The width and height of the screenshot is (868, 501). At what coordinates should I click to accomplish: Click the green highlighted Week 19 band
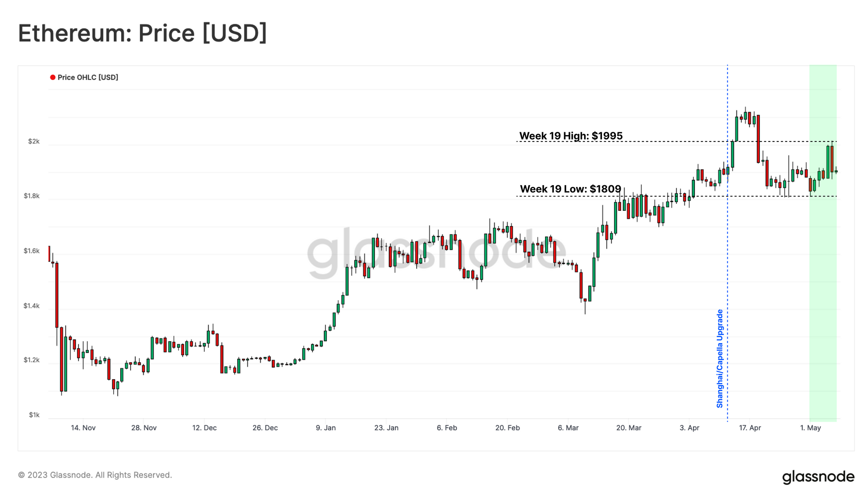[823, 243]
